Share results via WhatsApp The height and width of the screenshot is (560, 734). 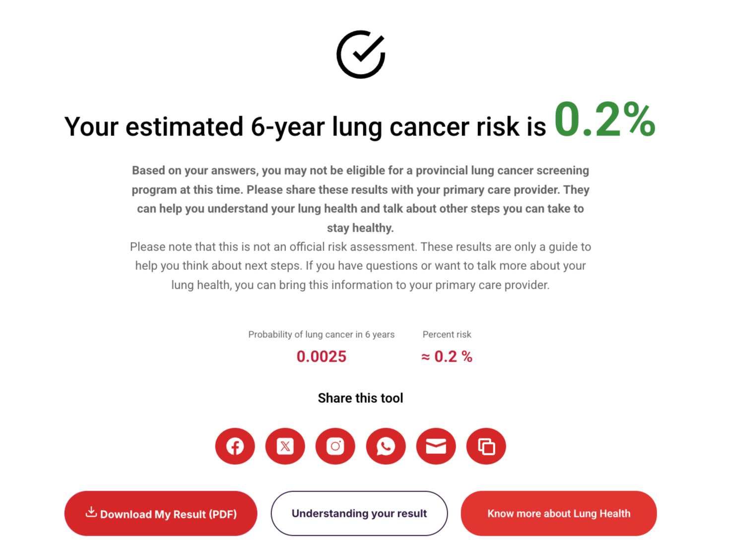point(386,446)
